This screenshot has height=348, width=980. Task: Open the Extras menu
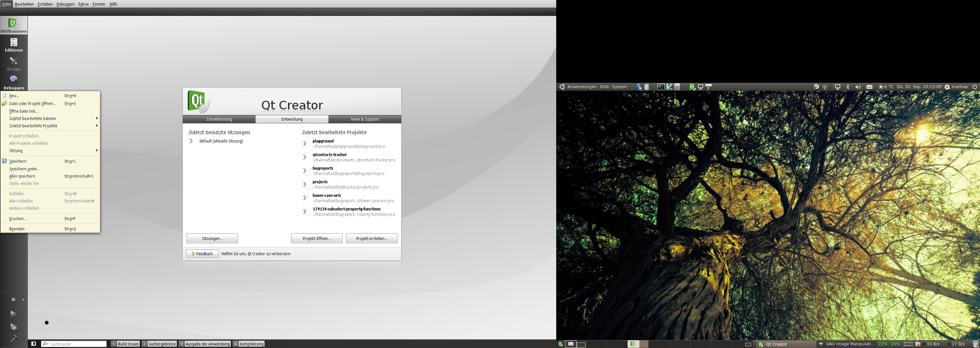coord(83,4)
